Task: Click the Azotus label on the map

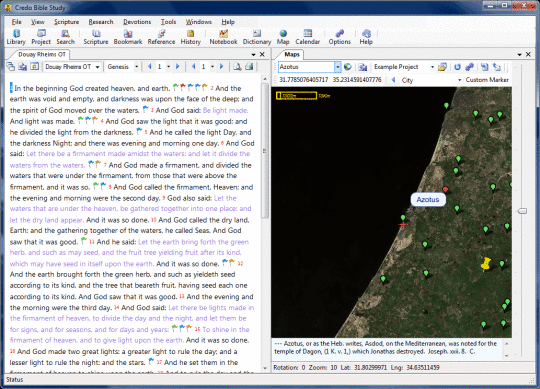Action: coord(428,200)
